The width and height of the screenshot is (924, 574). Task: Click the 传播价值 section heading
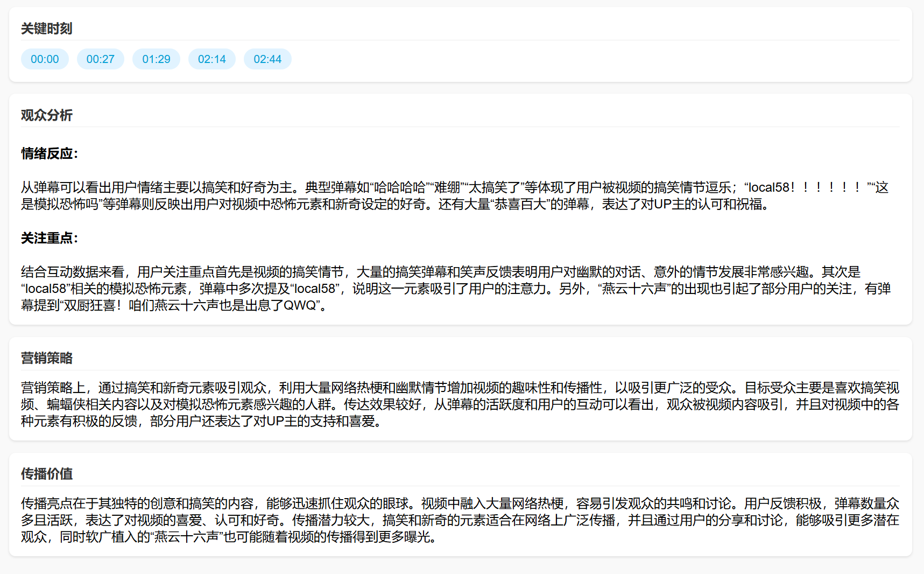[x=46, y=474]
